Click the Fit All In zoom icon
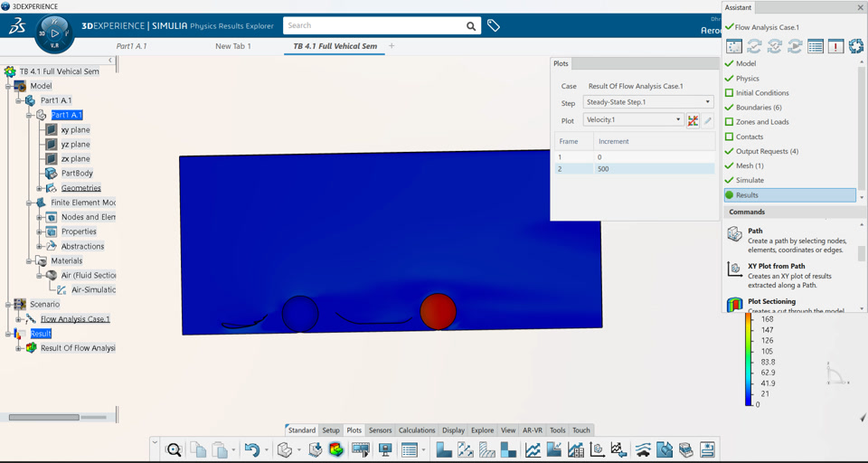This screenshot has width=868, height=463. [174, 449]
